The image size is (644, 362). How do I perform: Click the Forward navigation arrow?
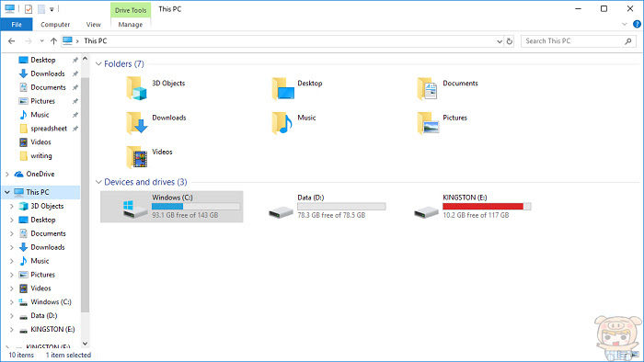coord(29,41)
